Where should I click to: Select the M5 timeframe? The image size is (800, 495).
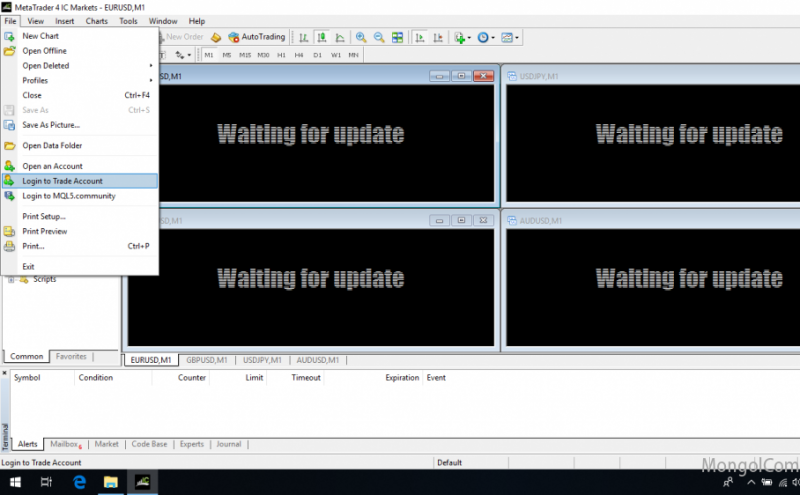[227, 55]
